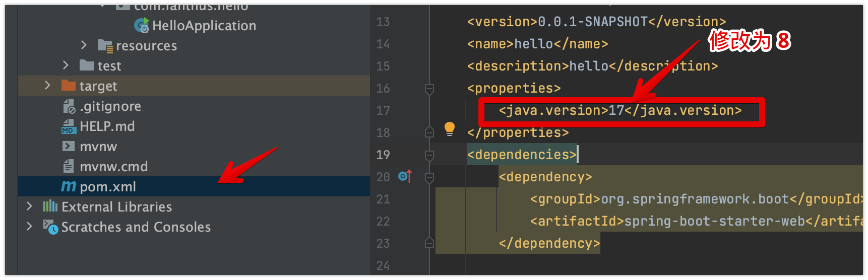Place the cursor on the java.version value 17
Screen dimensions: 868x280
(x=616, y=110)
